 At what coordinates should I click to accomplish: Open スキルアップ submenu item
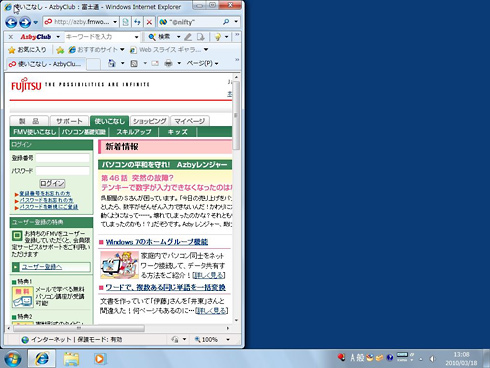pos(134,132)
